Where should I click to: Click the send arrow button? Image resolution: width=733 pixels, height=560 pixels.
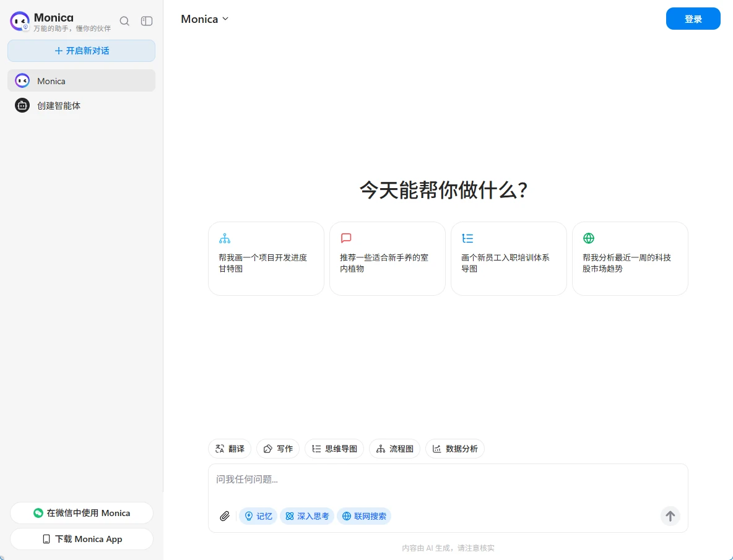[x=670, y=516]
